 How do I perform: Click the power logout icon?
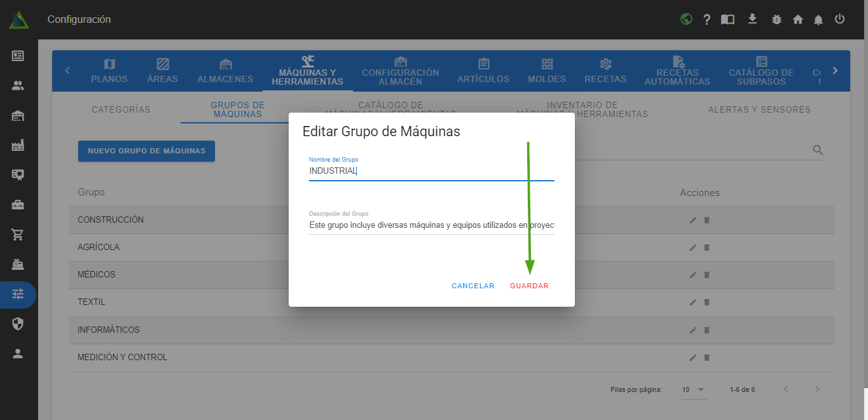(x=840, y=19)
